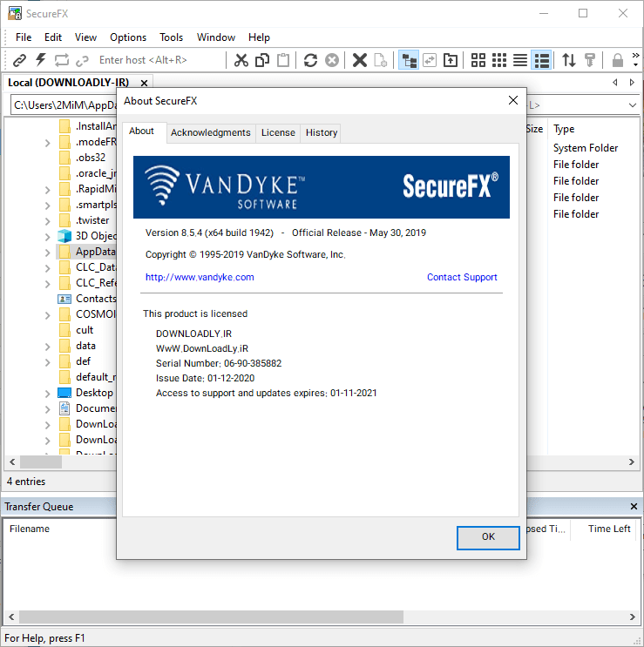
Task: Click the Cut scissors icon
Action: pyautogui.click(x=241, y=60)
